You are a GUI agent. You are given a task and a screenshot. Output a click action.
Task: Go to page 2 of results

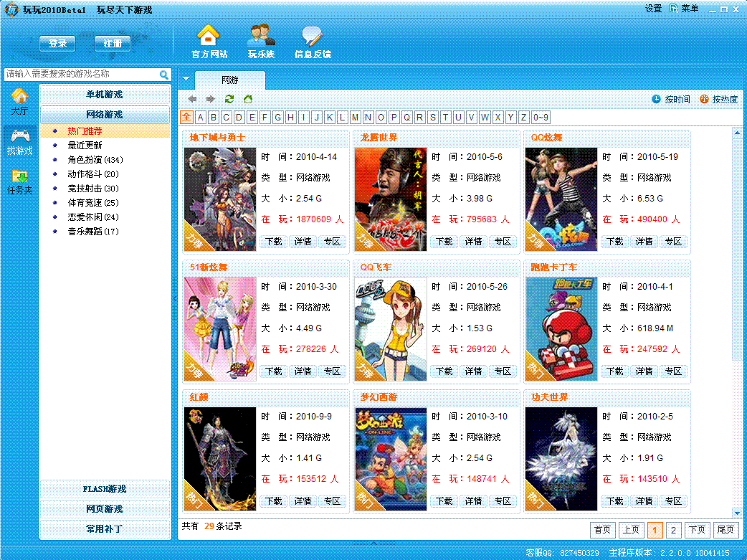(673, 529)
